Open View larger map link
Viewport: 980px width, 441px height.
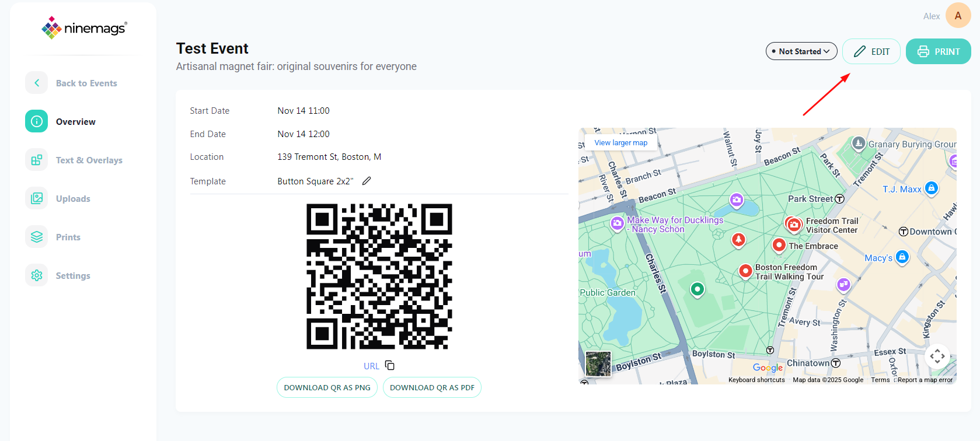(x=621, y=142)
